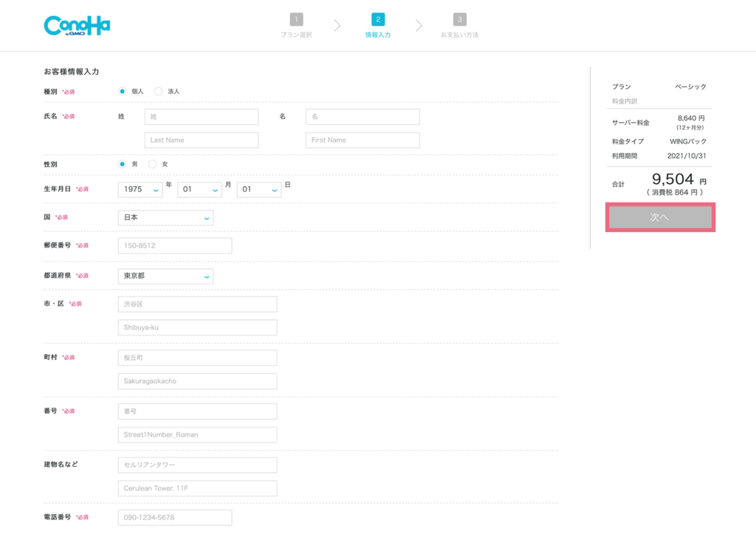Click the 消費税 864 円 tax text
756x549 pixels.
pyautogui.click(x=675, y=193)
